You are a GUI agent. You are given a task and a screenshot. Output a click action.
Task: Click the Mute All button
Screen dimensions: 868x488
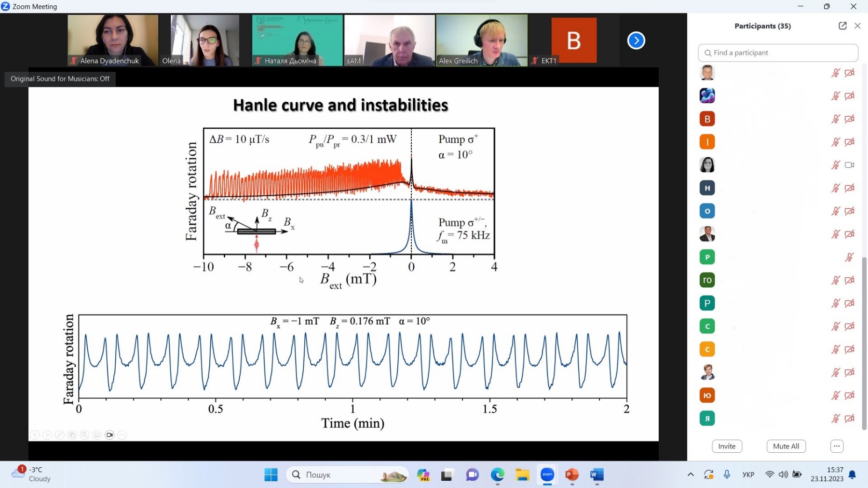(x=786, y=446)
